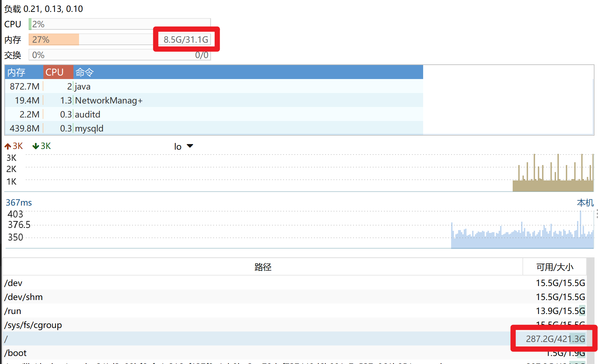Viewport: 598px width, 364px height.
Task: Click the 872.7M memory cell for java
Action: pos(24,86)
